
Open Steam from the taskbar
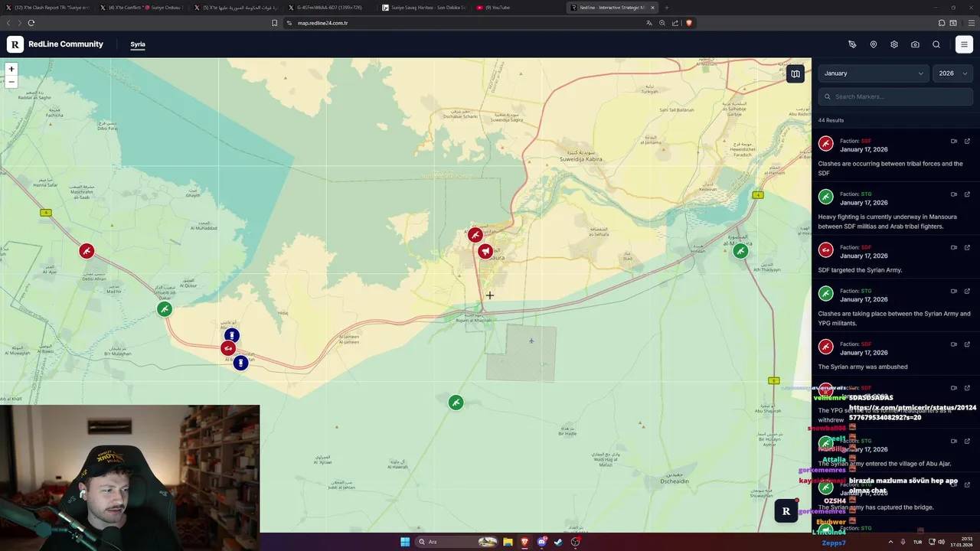pos(559,542)
